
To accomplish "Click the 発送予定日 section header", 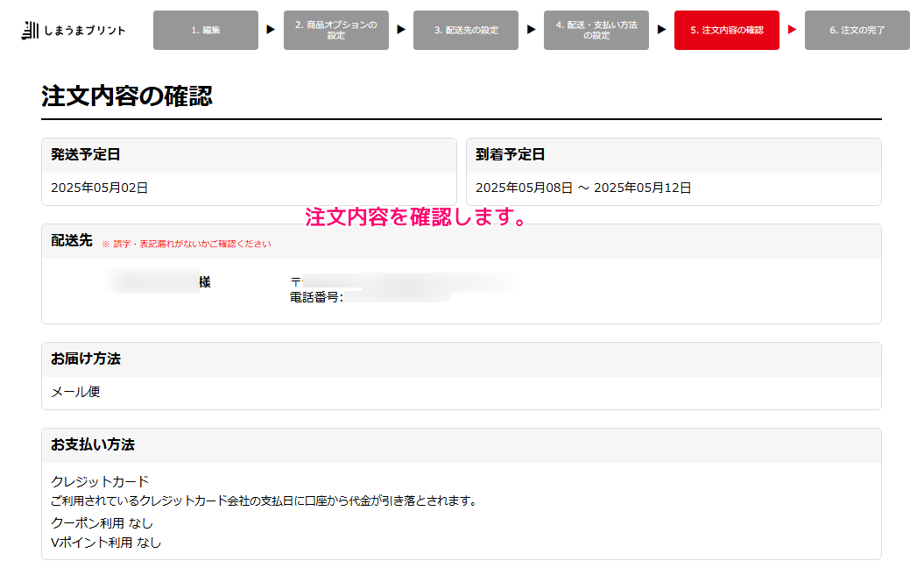I will click(86, 155).
